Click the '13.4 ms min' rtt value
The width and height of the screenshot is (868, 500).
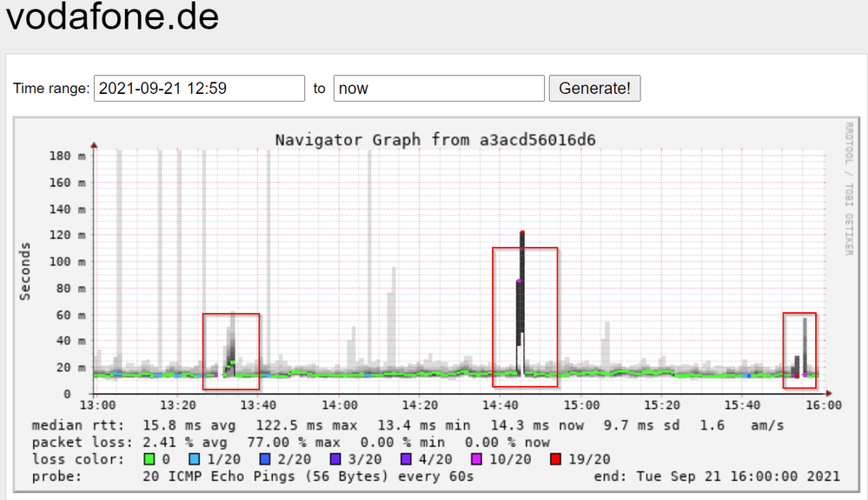[x=424, y=425]
